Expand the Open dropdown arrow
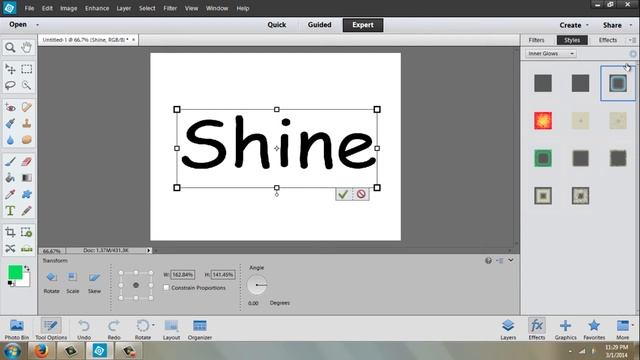This screenshot has width=640, height=360. 38,25
